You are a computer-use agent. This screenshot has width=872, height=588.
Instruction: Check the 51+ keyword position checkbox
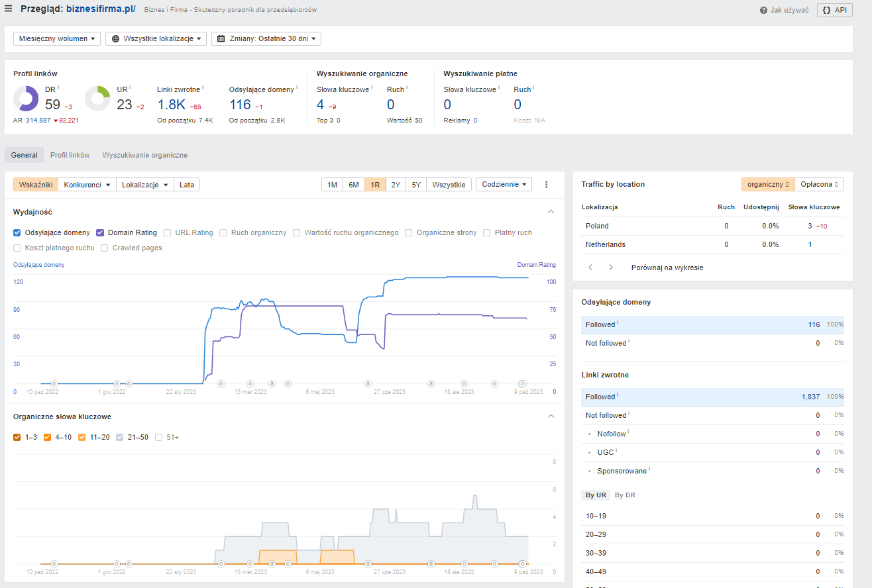click(x=159, y=437)
